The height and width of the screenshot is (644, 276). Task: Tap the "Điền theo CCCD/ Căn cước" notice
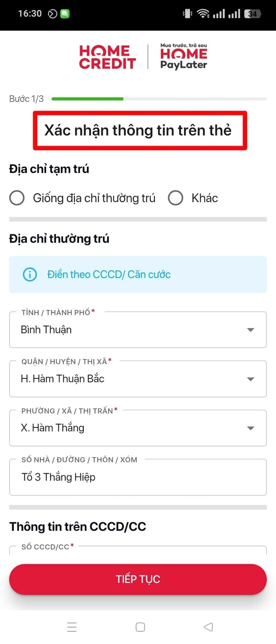pyautogui.click(x=109, y=274)
